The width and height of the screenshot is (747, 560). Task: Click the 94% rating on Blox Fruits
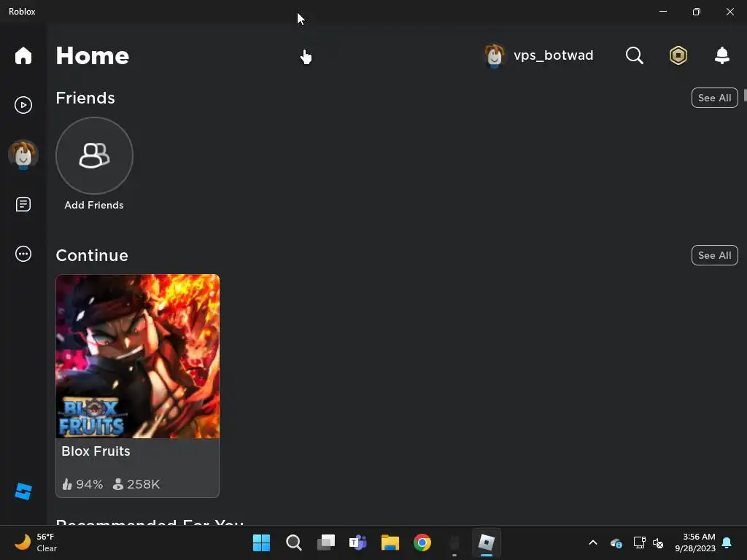coord(82,484)
